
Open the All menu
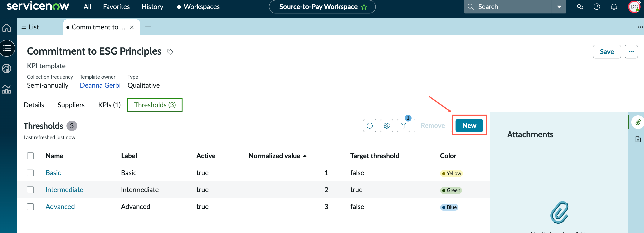pos(87,7)
